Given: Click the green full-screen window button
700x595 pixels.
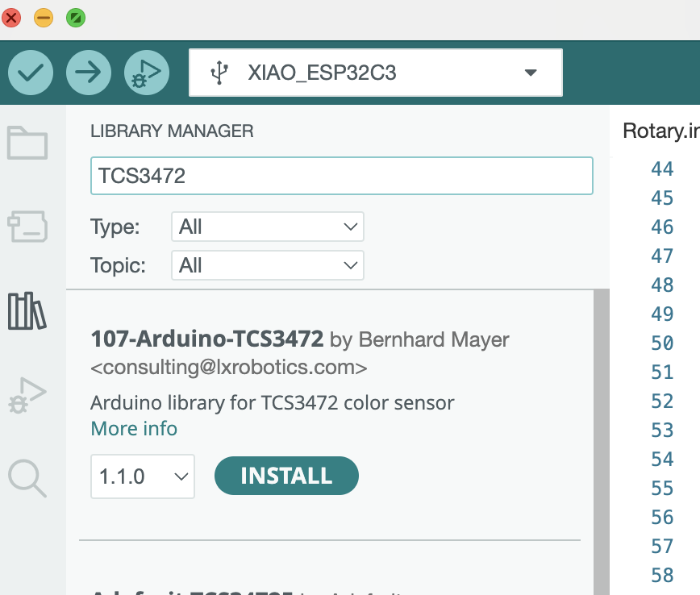Looking at the screenshot, I should click(x=76, y=18).
